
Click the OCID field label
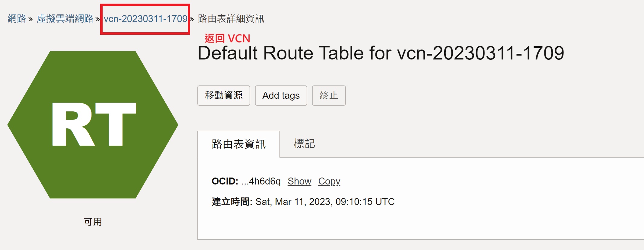click(225, 181)
